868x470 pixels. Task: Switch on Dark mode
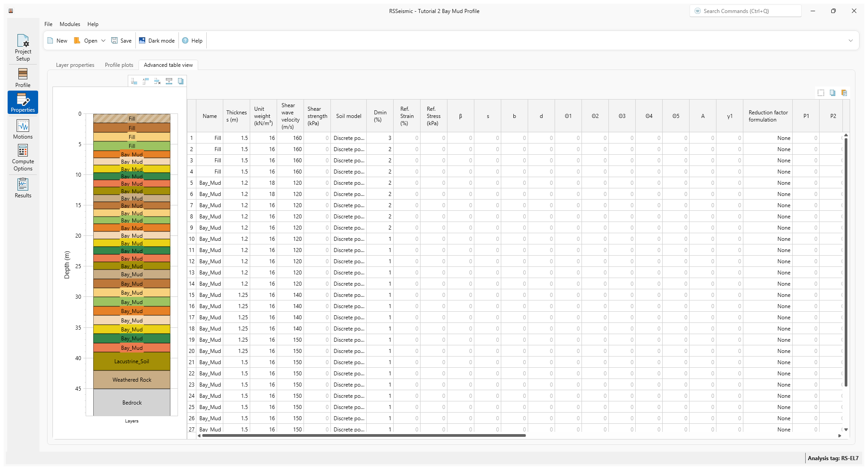pyautogui.click(x=156, y=40)
